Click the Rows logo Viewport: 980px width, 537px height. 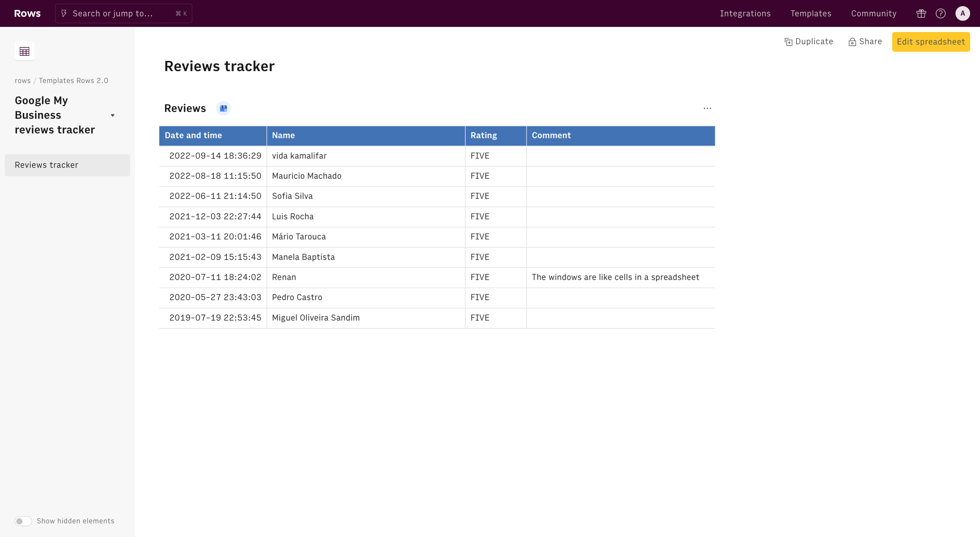[27, 13]
